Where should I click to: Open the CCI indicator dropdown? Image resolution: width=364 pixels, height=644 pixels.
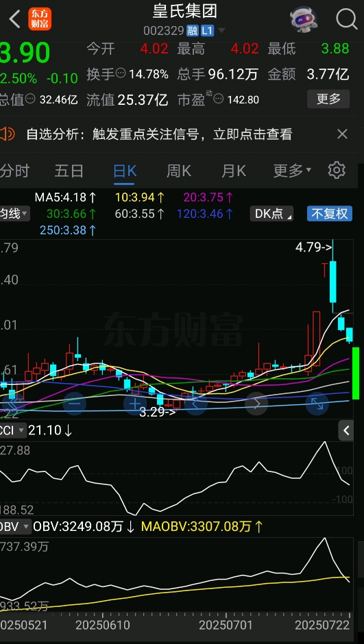13,430
